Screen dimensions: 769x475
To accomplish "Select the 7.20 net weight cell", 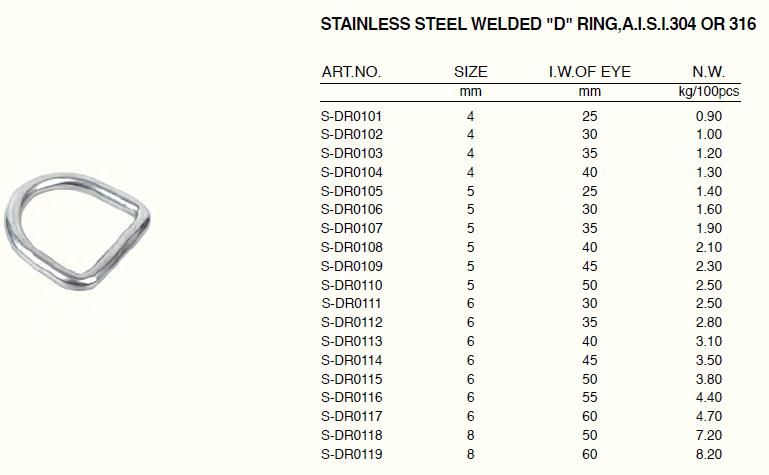I will (708, 435).
